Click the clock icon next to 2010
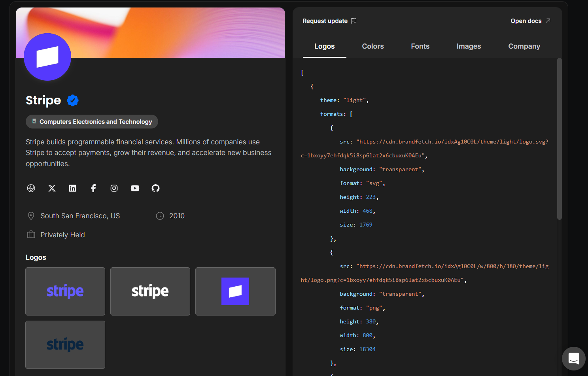 click(x=160, y=216)
